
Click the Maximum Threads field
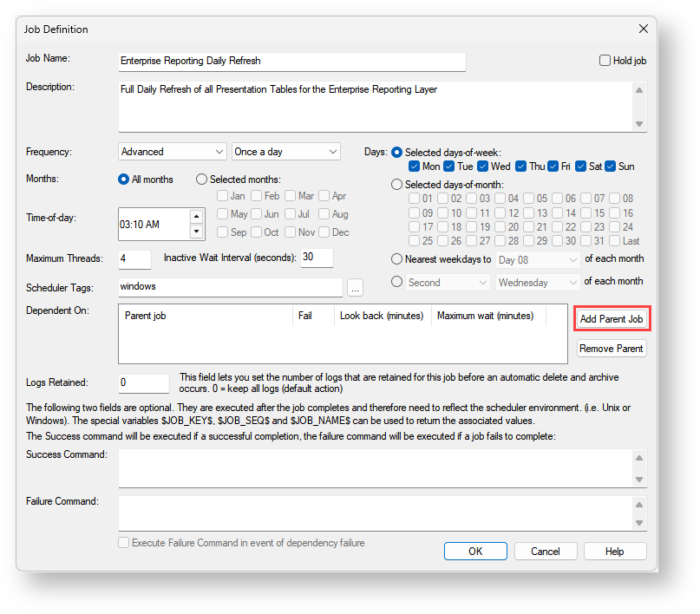[134, 258]
